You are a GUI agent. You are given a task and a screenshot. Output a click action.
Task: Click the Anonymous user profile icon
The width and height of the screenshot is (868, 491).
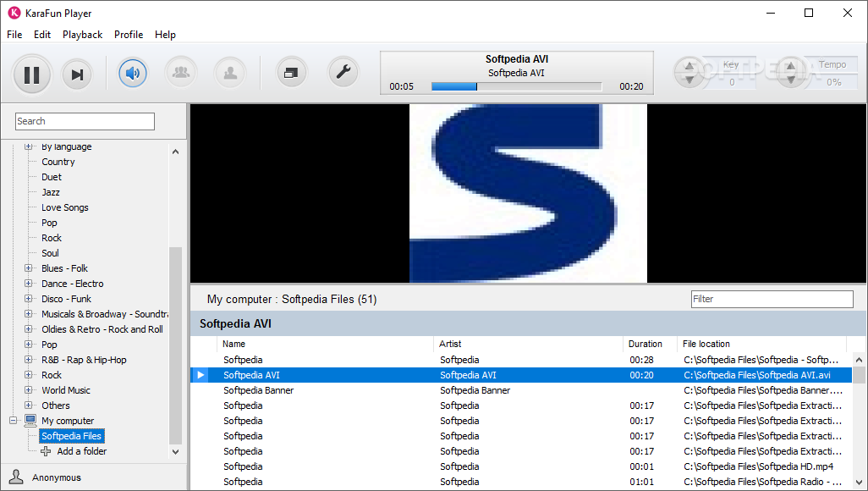pyautogui.click(x=16, y=477)
